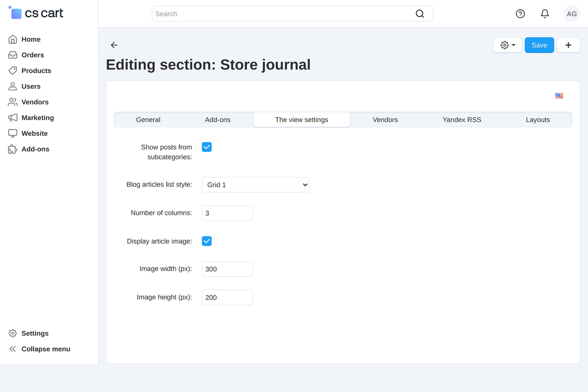
Task: Click the Blog articles list style label
Action: pos(159,185)
